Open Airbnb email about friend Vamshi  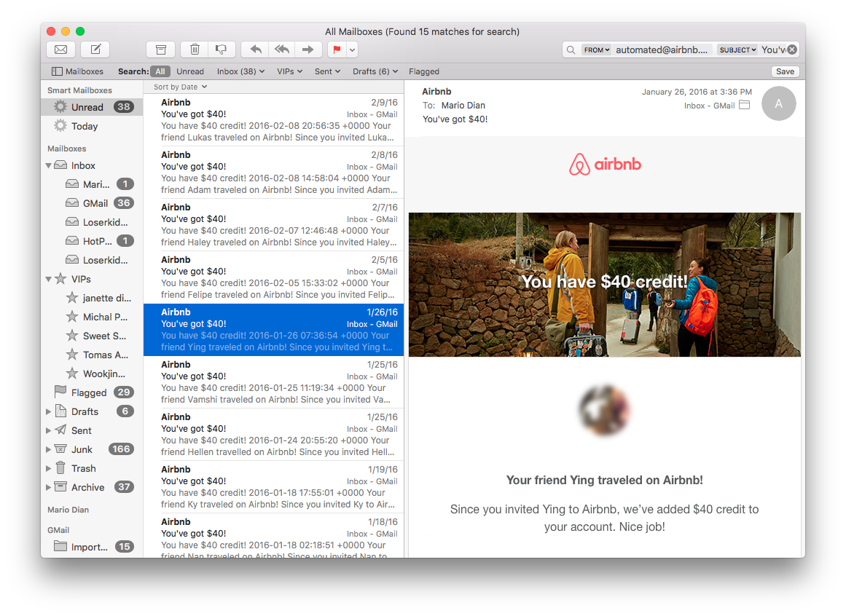pos(273,382)
